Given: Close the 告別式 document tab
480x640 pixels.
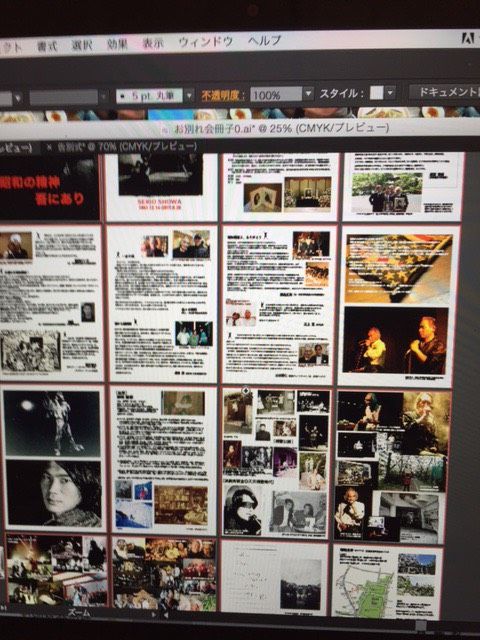Looking at the screenshot, I should pyautogui.click(x=49, y=148).
